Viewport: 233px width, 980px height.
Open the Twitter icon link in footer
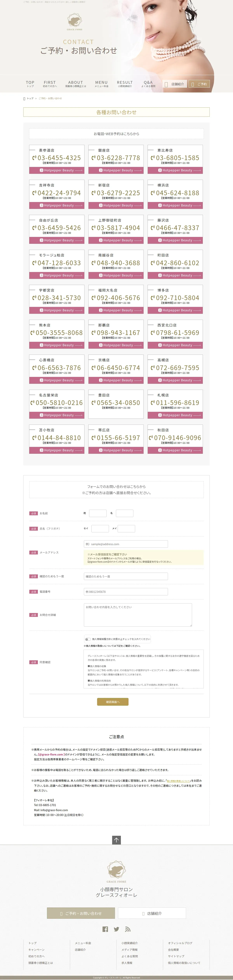(116, 929)
